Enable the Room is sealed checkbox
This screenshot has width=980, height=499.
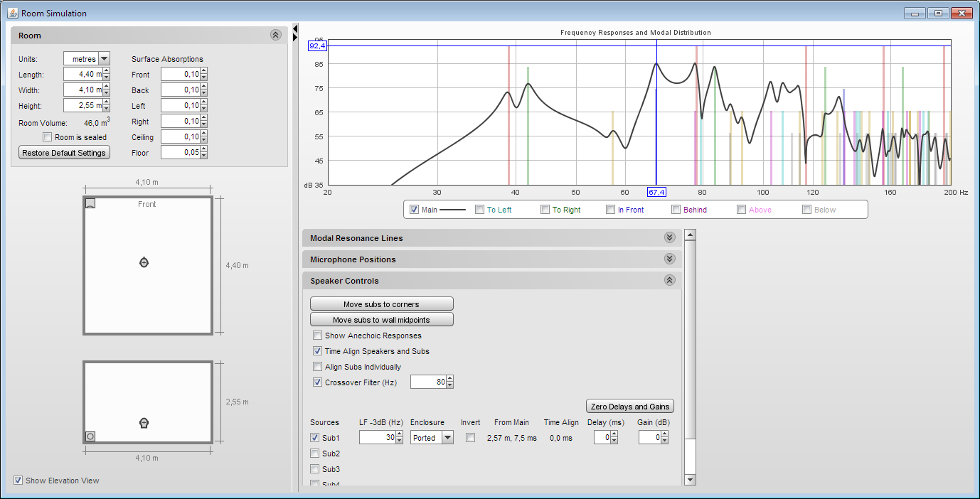coord(48,137)
